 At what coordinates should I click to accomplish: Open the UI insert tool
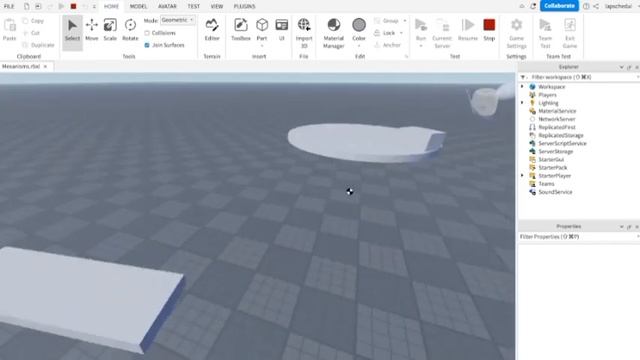point(282,29)
